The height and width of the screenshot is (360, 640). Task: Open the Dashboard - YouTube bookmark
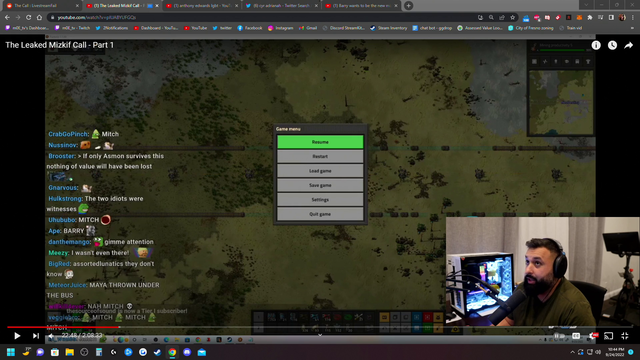[156, 28]
